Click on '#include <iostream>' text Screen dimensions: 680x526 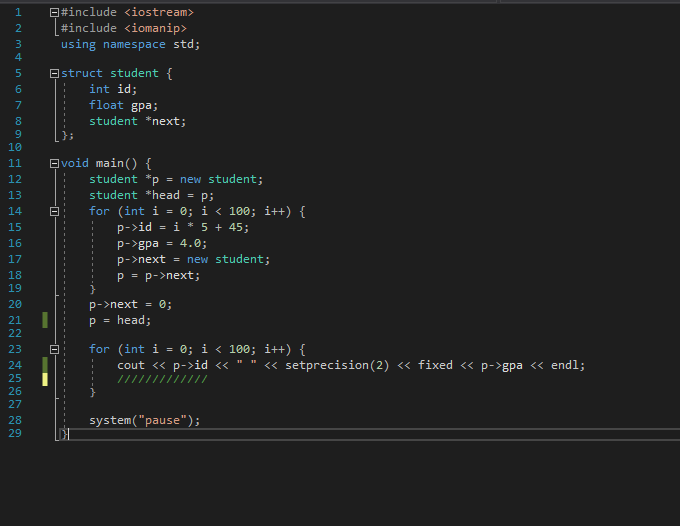pos(127,12)
